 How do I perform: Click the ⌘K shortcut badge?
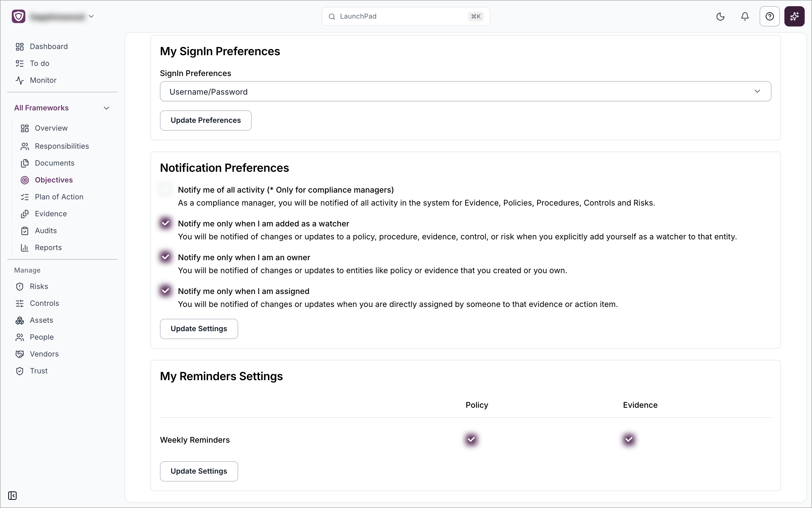tap(476, 16)
